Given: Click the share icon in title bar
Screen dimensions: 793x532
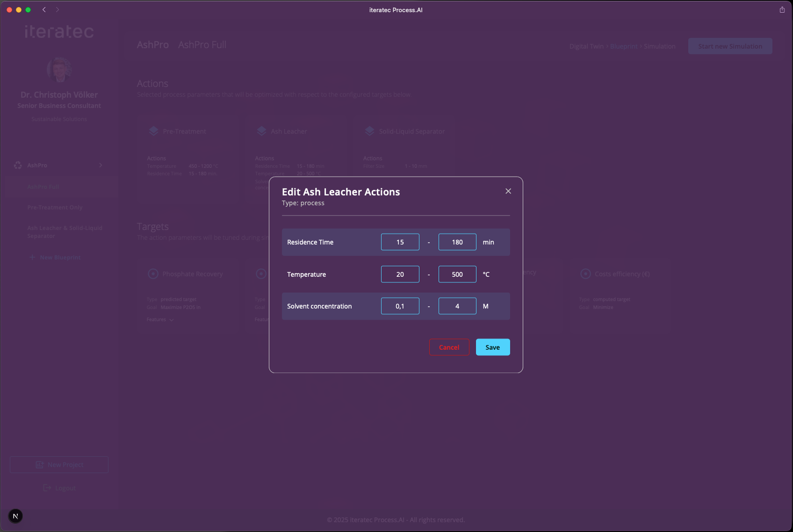Looking at the screenshot, I should (x=782, y=10).
